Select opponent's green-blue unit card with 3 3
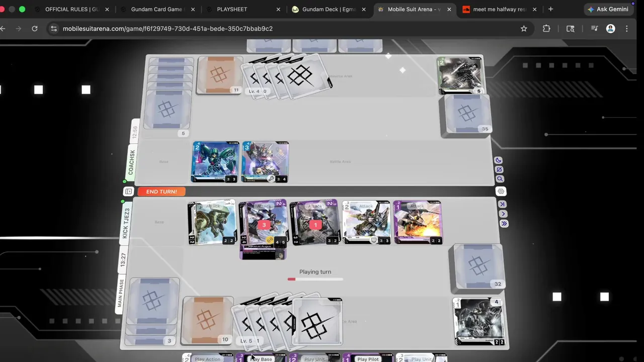Viewport: 644px width, 362px height. (215, 162)
